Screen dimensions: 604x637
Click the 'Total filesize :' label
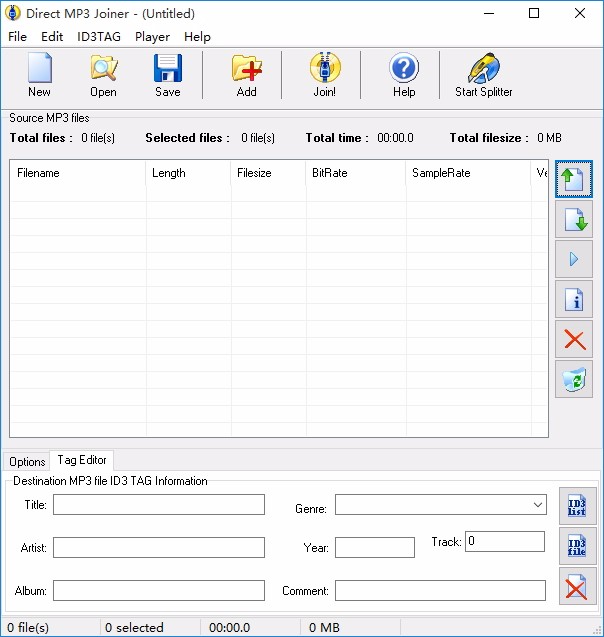489,138
